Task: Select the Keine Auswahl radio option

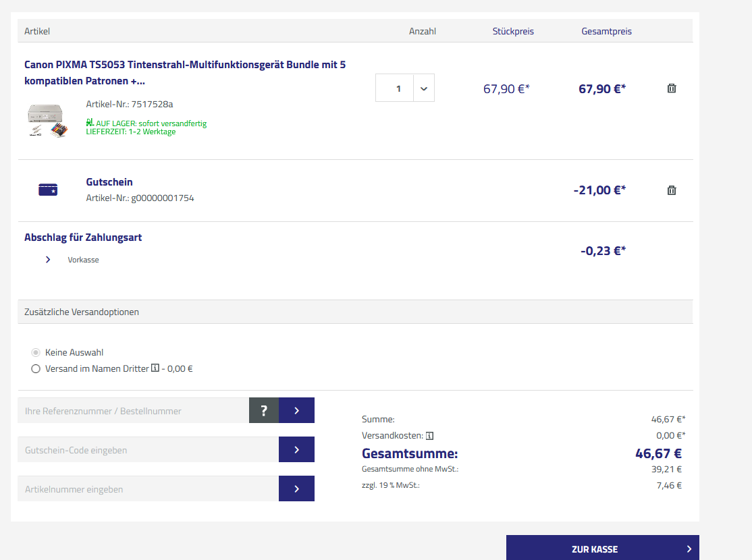Action: 36,352
